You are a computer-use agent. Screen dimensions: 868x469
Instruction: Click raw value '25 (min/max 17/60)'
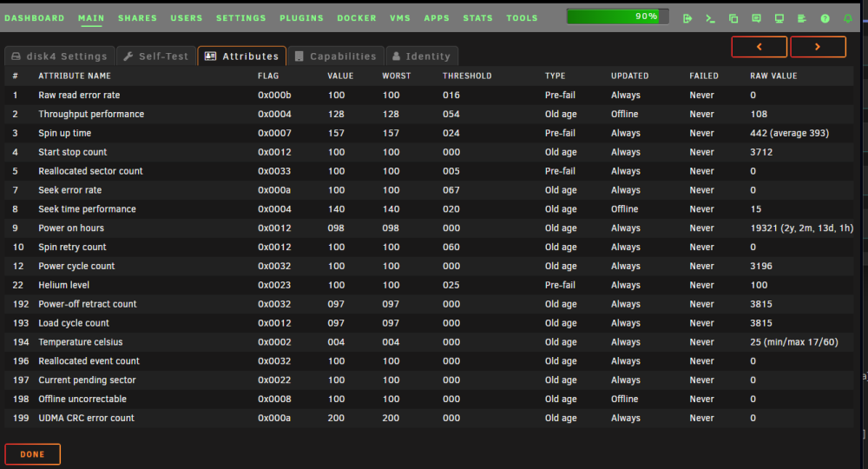(794, 342)
